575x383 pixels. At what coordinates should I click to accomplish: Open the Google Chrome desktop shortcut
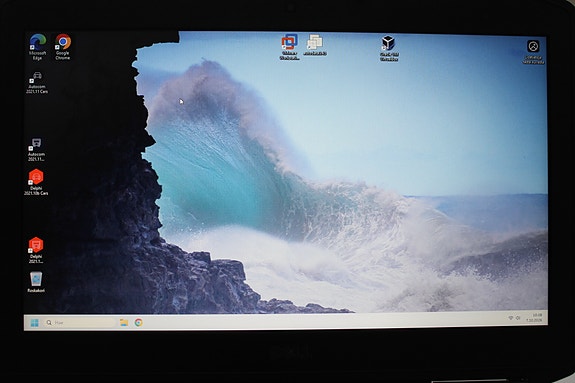coord(63,47)
